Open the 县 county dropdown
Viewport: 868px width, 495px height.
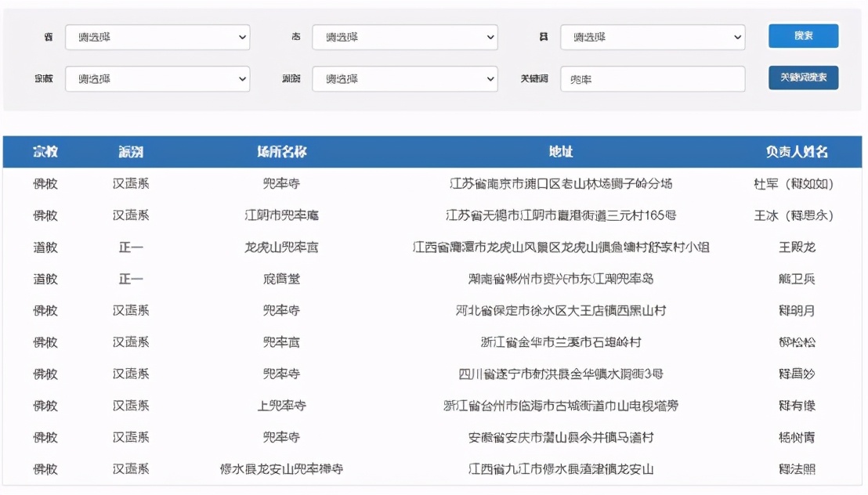(x=653, y=37)
